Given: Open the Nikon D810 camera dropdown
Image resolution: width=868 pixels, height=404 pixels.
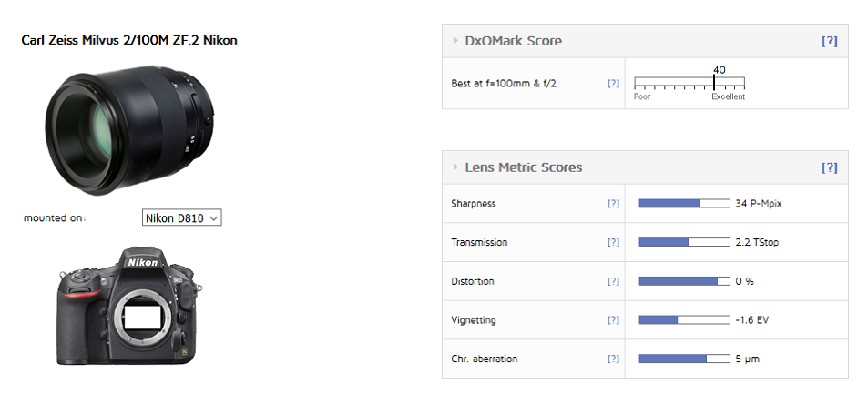Looking at the screenshot, I should click(x=182, y=218).
